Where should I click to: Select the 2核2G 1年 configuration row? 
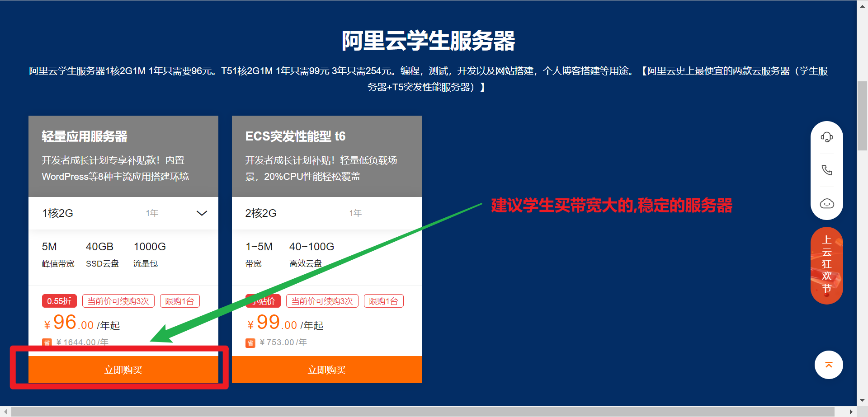(327, 213)
